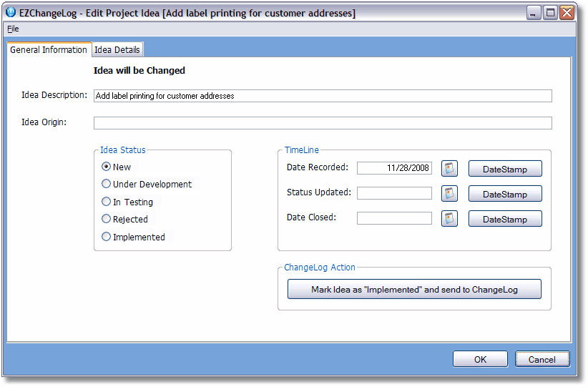
Task: Open calendar picker for Status Updated
Action: coord(449,194)
